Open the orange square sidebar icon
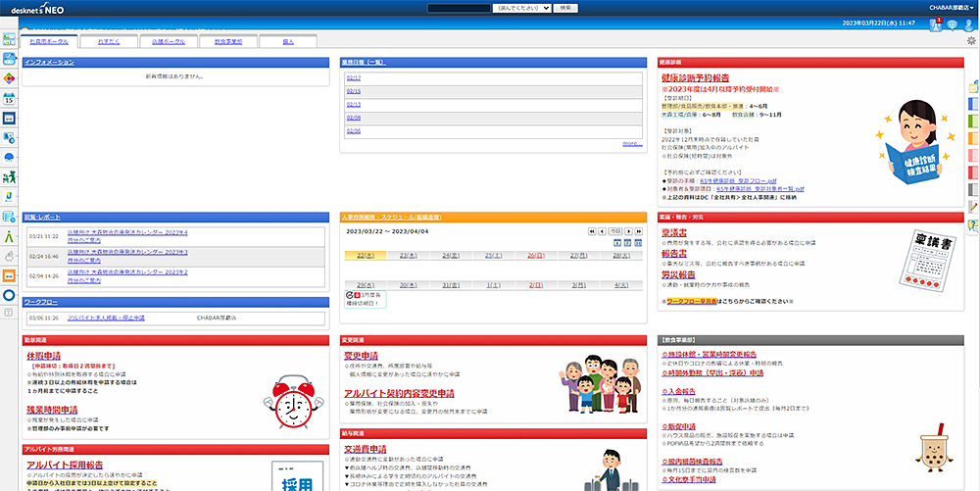 (x=9, y=275)
